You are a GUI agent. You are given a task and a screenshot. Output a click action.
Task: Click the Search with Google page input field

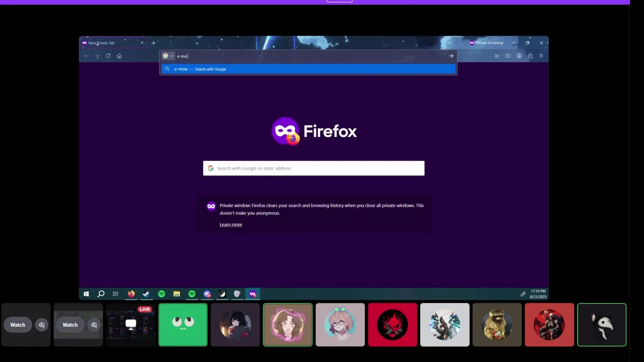313,168
